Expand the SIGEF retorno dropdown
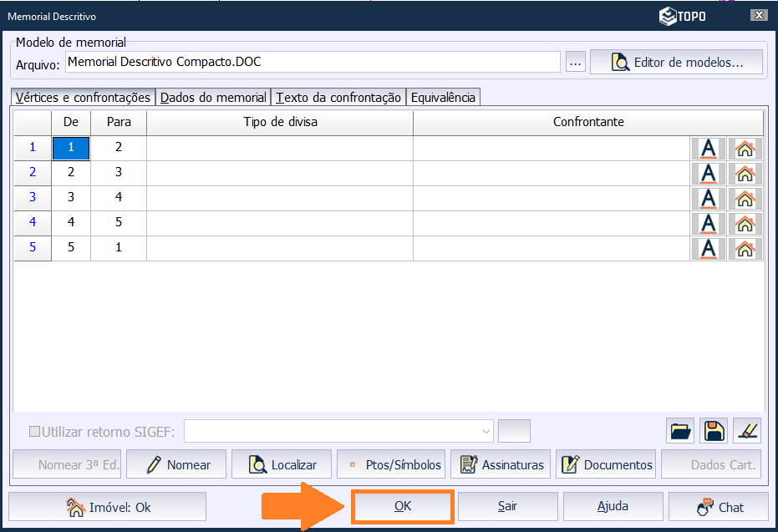 [x=486, y=432]
